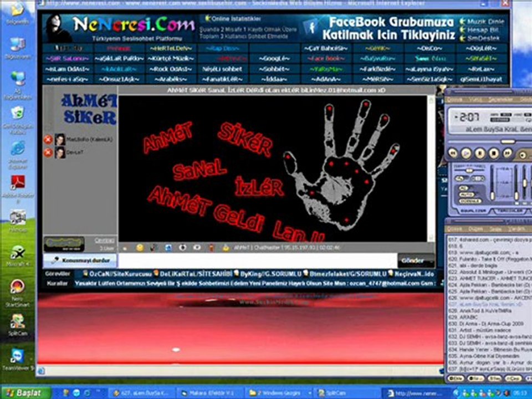The image size is (532, 399).
Task: Click Konusmayi durdur microphone button
Action: [80, 260]
